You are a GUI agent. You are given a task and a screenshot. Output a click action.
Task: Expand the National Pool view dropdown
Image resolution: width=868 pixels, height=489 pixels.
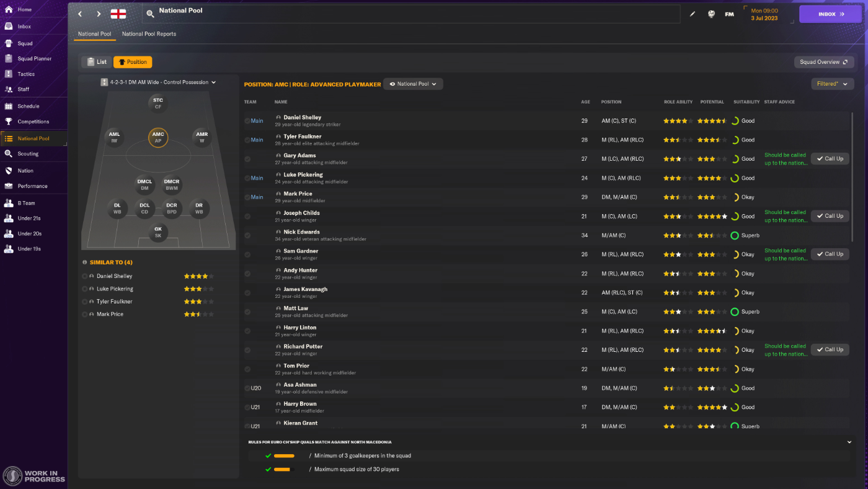tap(413, 84)
